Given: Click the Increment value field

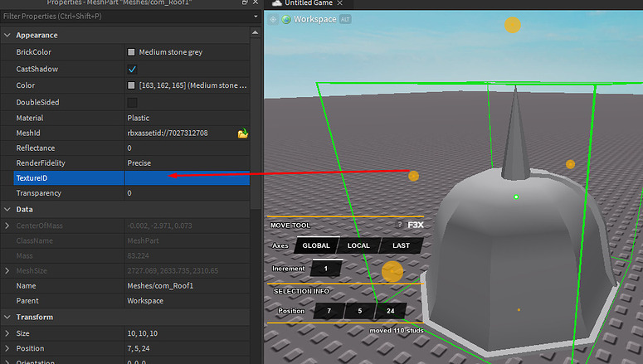Looking at the screenshot, I should point(326,269).
